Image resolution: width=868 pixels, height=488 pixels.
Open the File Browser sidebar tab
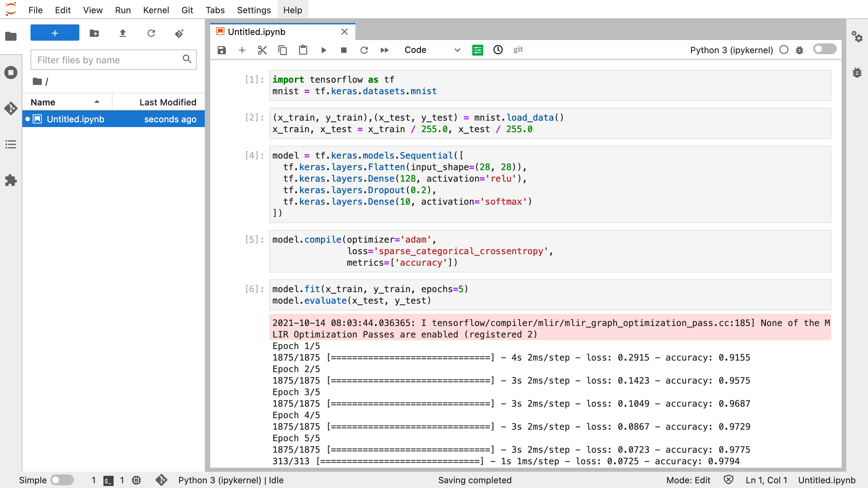point(11,36)
